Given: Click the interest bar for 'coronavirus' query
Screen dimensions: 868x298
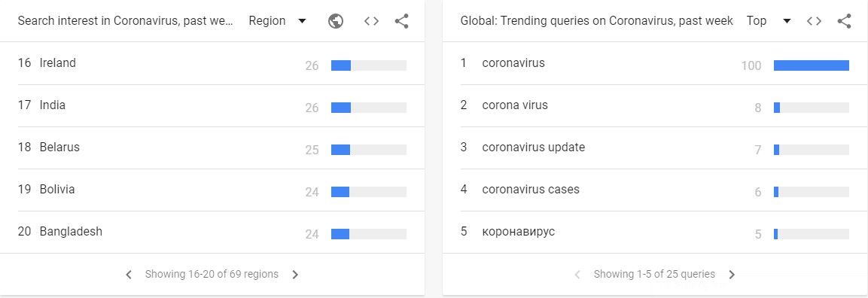Looking at the screenshot, I should [x=811, y=65].
